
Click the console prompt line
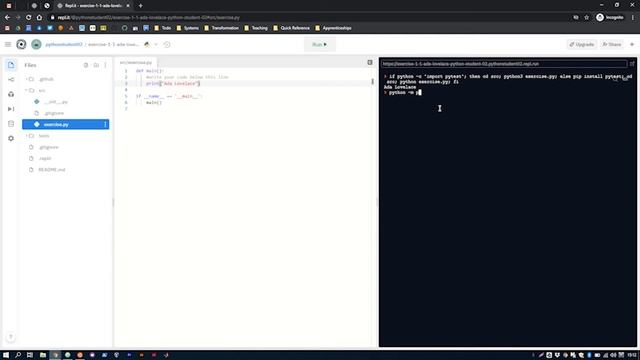(402, 93)
